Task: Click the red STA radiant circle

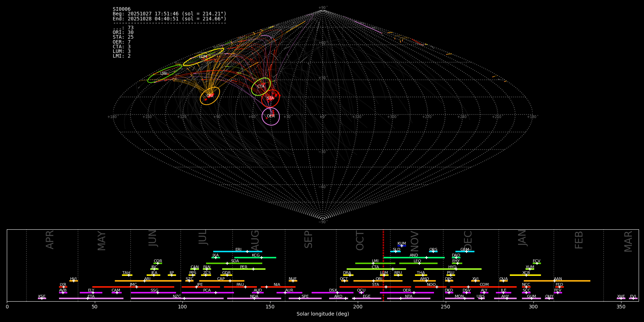Action: point(270,98)
